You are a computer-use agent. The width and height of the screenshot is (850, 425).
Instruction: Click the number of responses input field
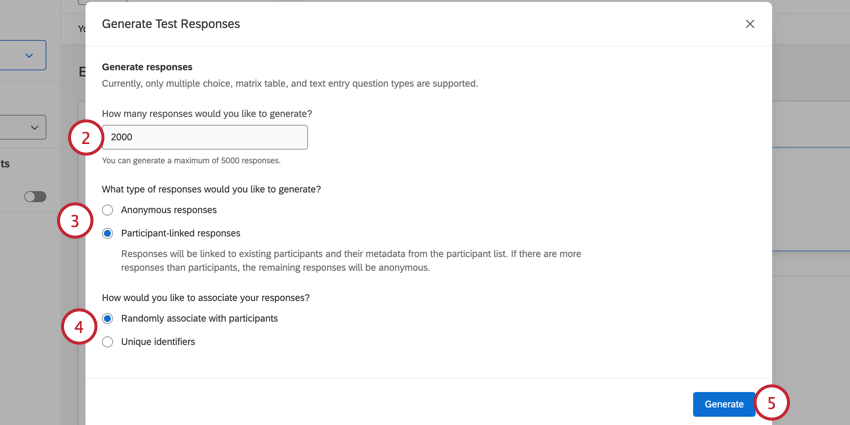click(x=205, y=137)
